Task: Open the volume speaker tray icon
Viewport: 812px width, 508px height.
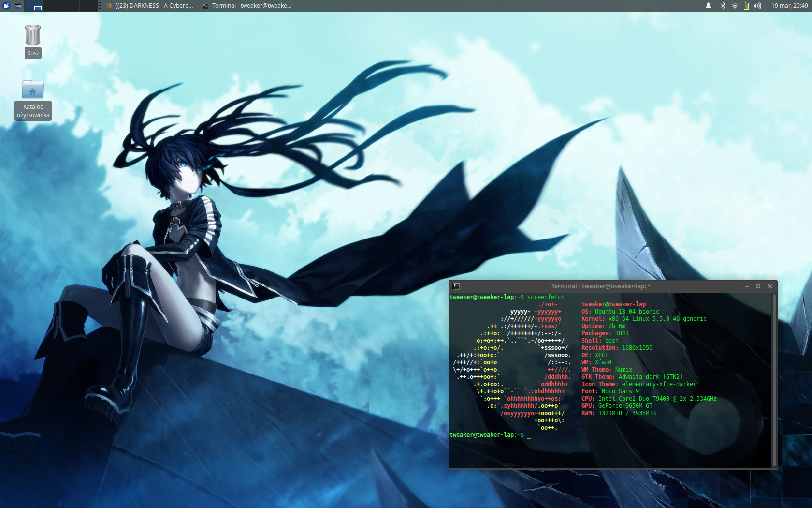Action: pyautogui.click(x=757, y=6)
